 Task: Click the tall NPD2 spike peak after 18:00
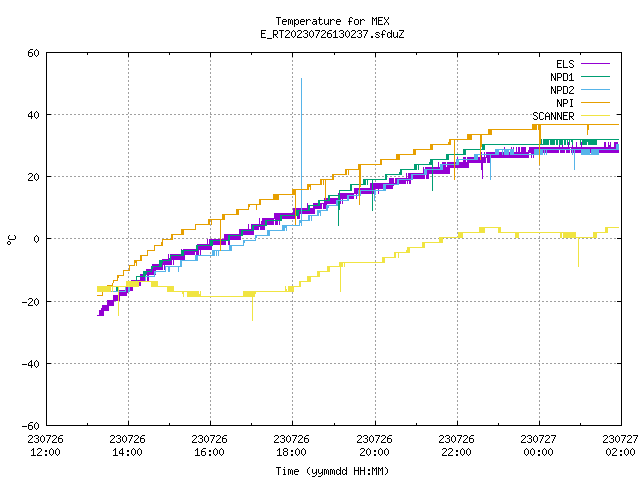pos(302,79)
